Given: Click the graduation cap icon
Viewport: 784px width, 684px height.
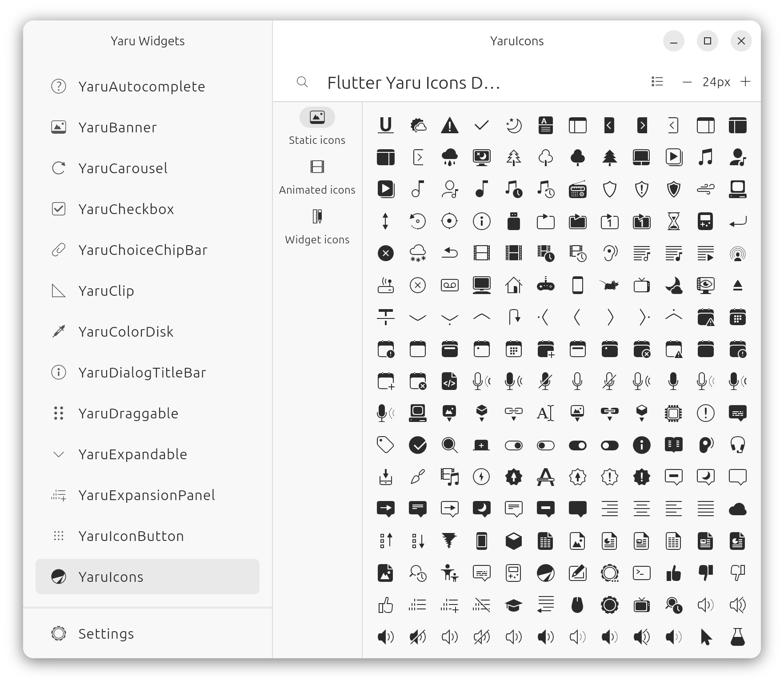Looking at the screenshot, I should [x=514, y=605].
